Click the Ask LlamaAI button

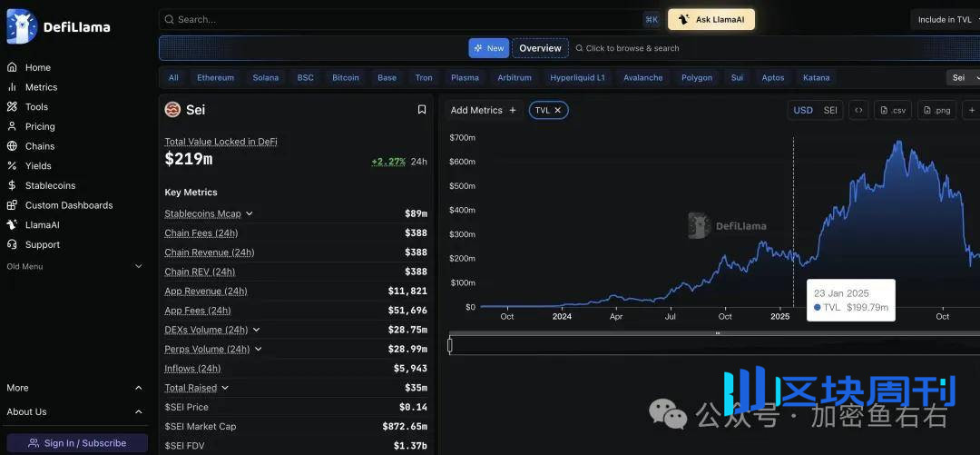(711, 19)
